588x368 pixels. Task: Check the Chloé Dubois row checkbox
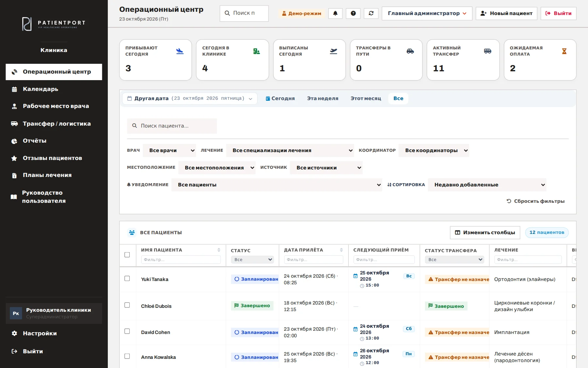pos(127,305)
